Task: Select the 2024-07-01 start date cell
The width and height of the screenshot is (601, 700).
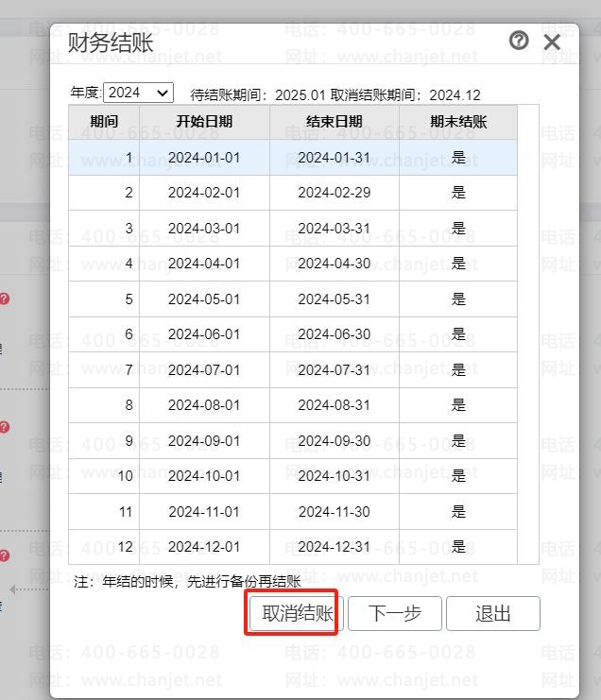Action: point(204,370)
